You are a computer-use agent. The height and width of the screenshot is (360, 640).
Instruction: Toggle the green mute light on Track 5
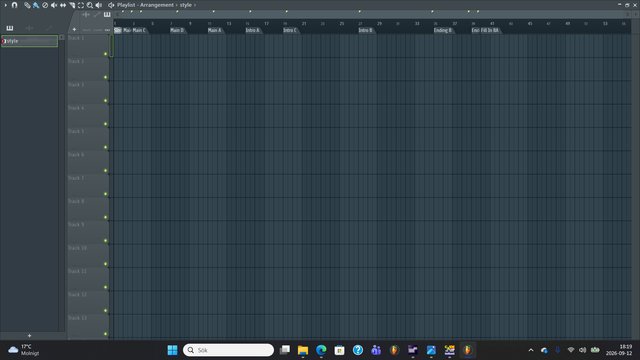[105, 147]
